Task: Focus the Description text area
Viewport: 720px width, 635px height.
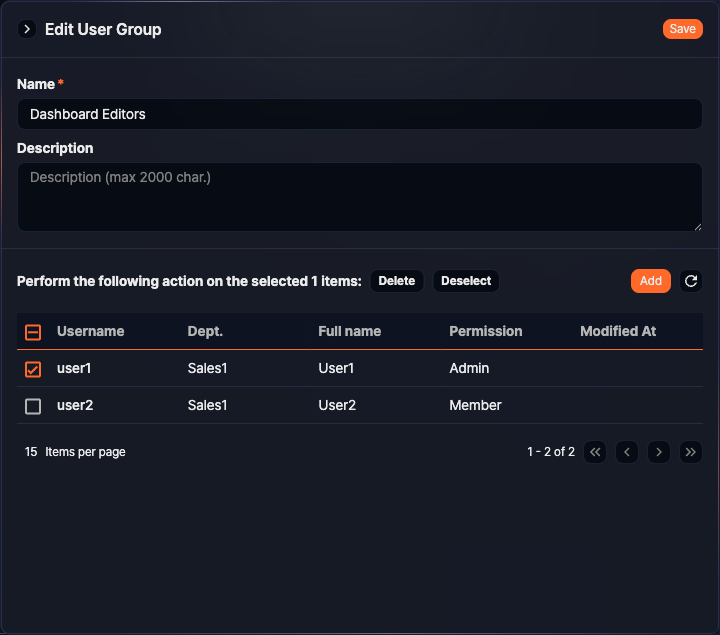Action: click(x=360, y=197)
